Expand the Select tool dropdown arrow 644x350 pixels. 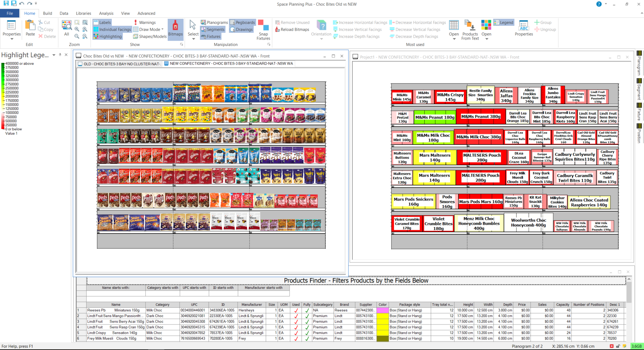pos(193,39)
